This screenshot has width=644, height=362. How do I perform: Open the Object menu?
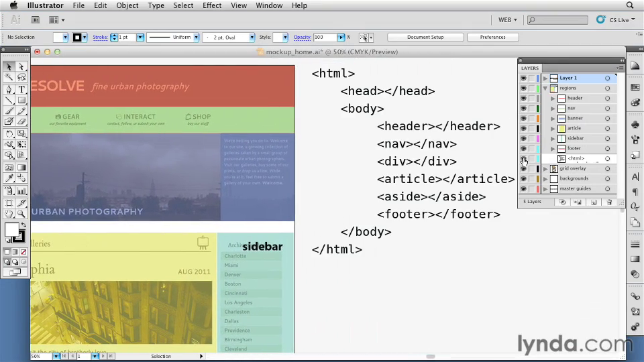tap(127, 5)
